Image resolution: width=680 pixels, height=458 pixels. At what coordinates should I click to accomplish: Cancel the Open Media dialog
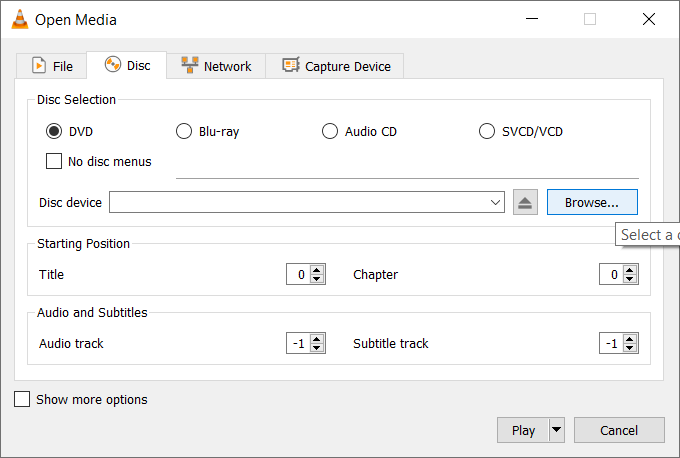click(619, 430)
